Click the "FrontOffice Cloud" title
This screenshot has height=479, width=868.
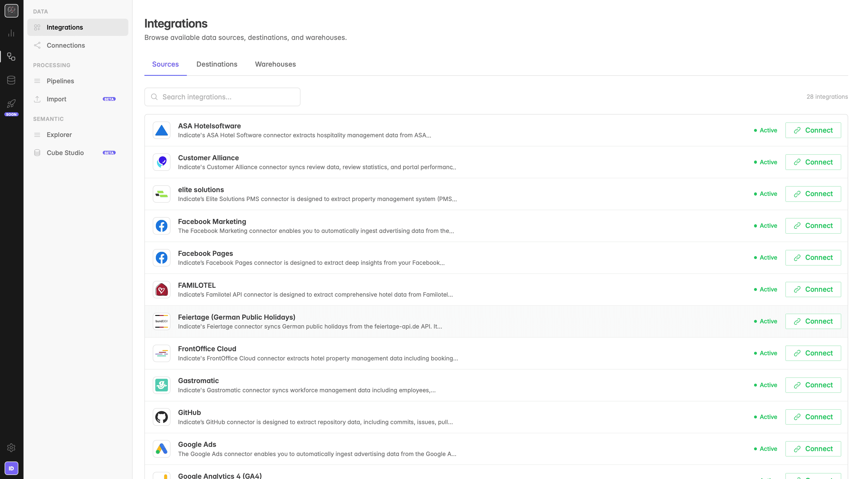click(207, 349)
